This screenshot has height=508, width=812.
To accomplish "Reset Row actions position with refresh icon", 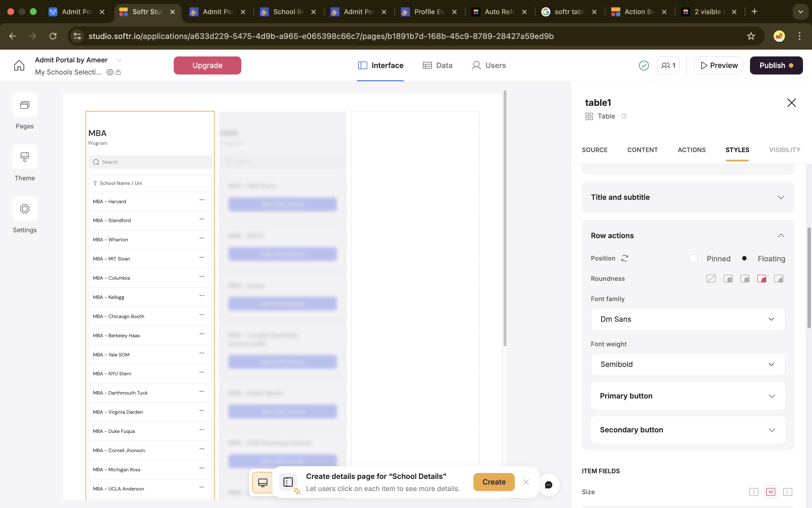I will [625, 258].
